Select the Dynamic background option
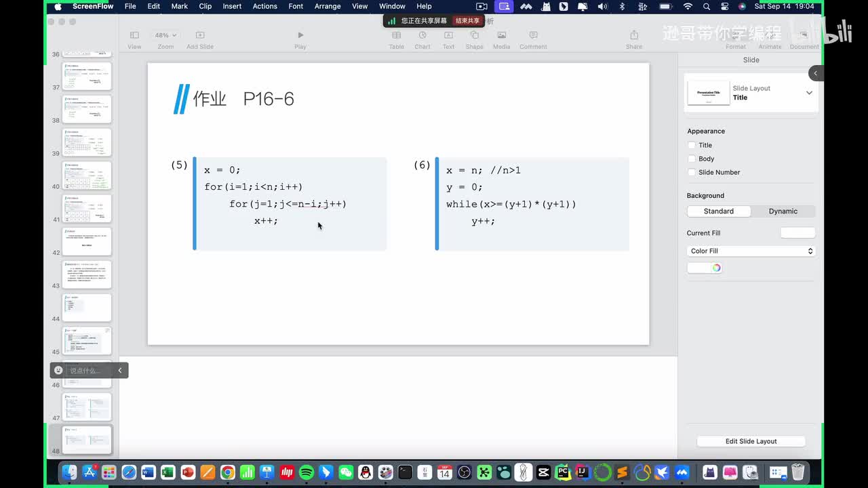Screen dimensions: 868x488 coord(783,211)
